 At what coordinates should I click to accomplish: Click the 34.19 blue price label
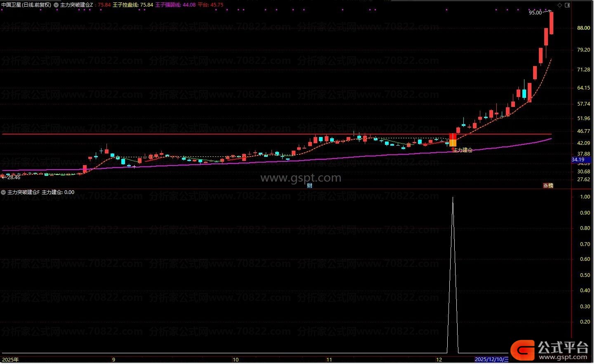point(578,160)
